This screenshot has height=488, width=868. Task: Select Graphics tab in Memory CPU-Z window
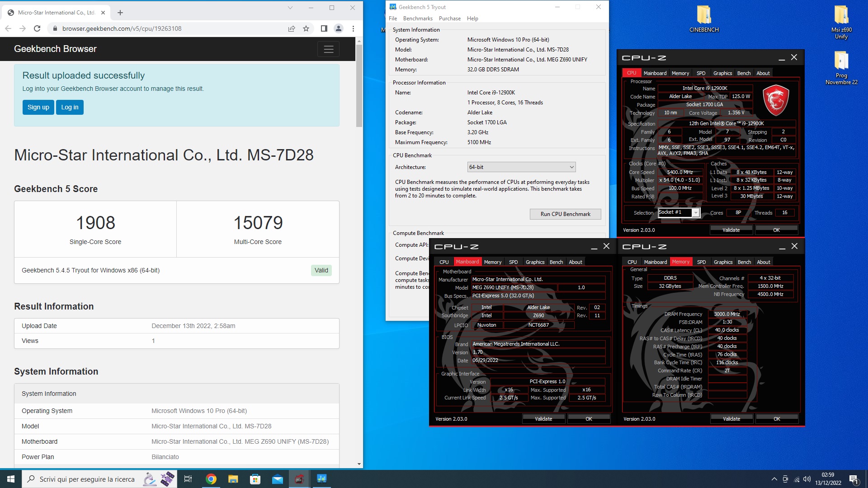tap(723, 262)
